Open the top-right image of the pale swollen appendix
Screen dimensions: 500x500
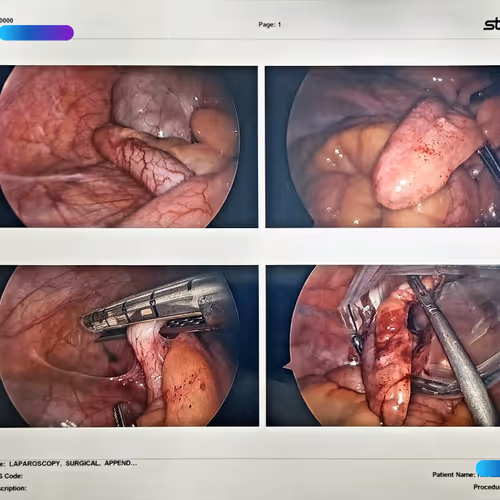[x=383, y=147]
